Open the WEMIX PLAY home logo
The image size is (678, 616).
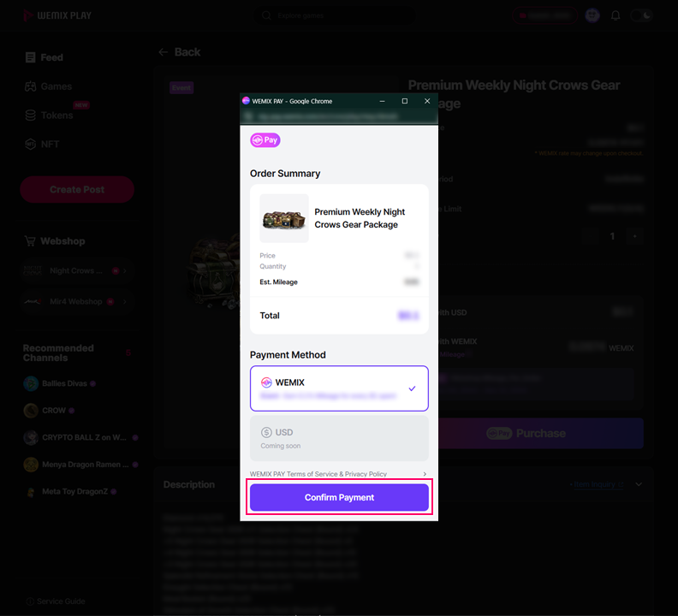coord(57,15)
